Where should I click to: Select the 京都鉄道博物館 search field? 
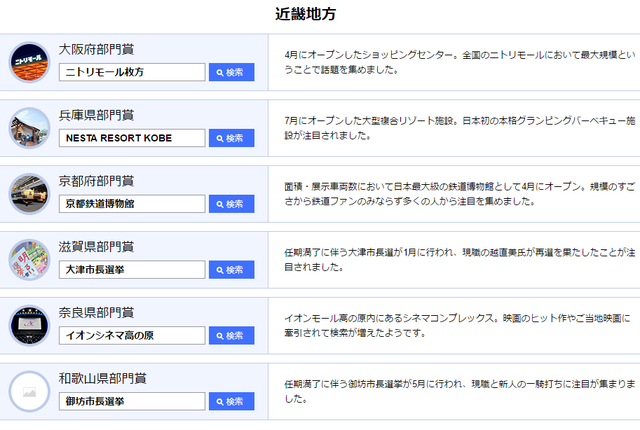[x=132, y=204]
